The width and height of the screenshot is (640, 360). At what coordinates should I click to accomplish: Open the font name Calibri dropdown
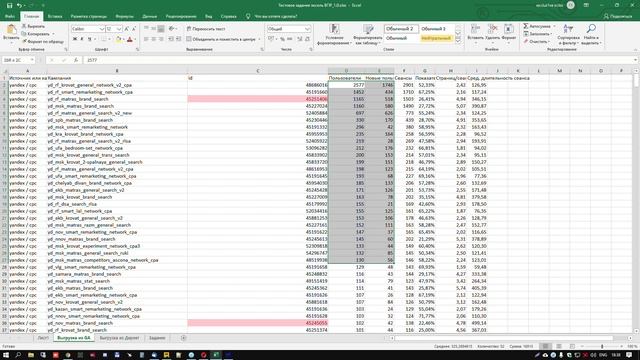101,29
